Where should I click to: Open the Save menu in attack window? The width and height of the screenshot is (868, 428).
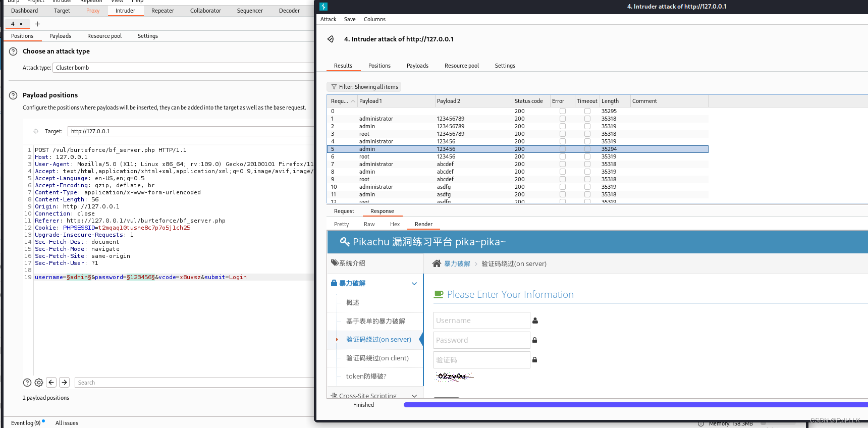(350, 19)
